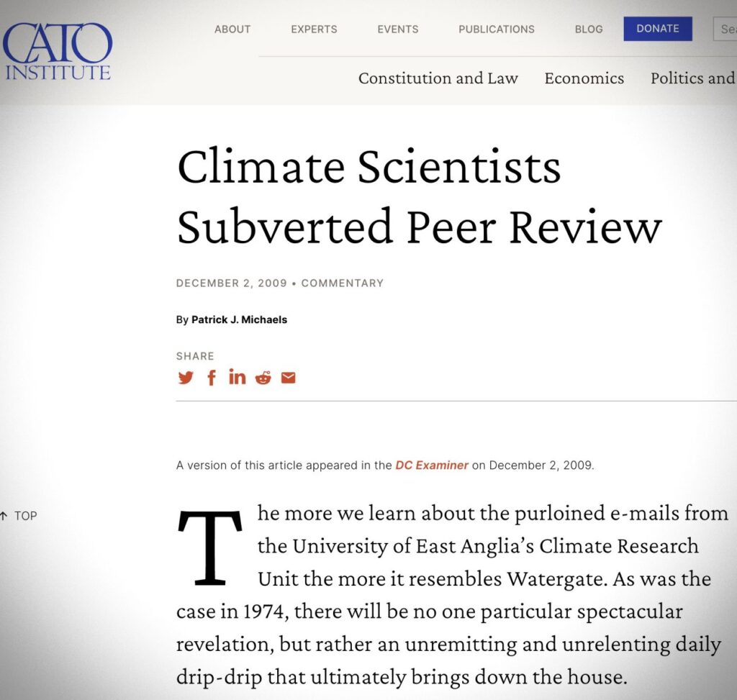The width and height of the screenshot is (737, 700).
Task: Open Constitution and Law topic
Action: tap(438, 78)
